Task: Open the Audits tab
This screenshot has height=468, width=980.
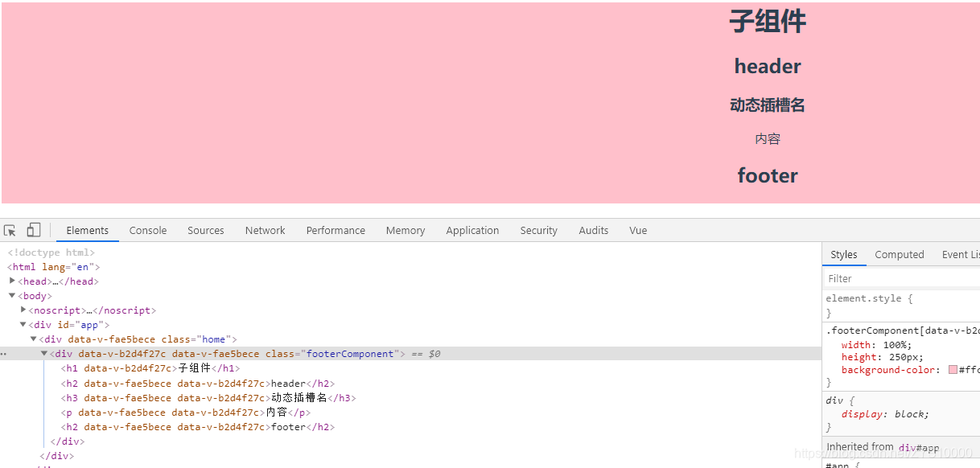Action: click(x=594, y=231)
